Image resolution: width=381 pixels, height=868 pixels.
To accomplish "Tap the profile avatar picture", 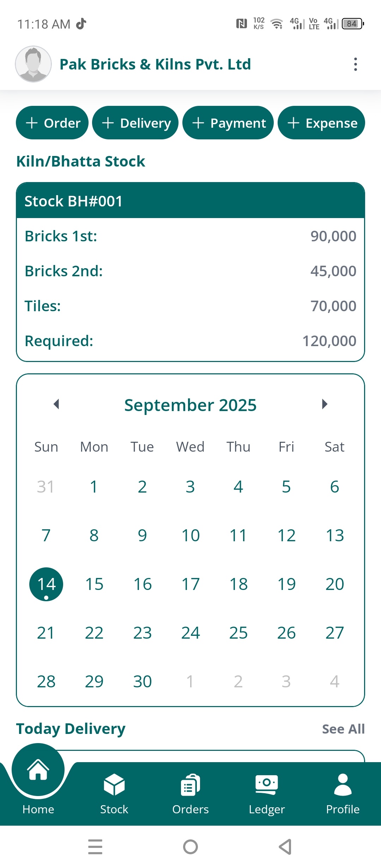I will pos(33,64).
